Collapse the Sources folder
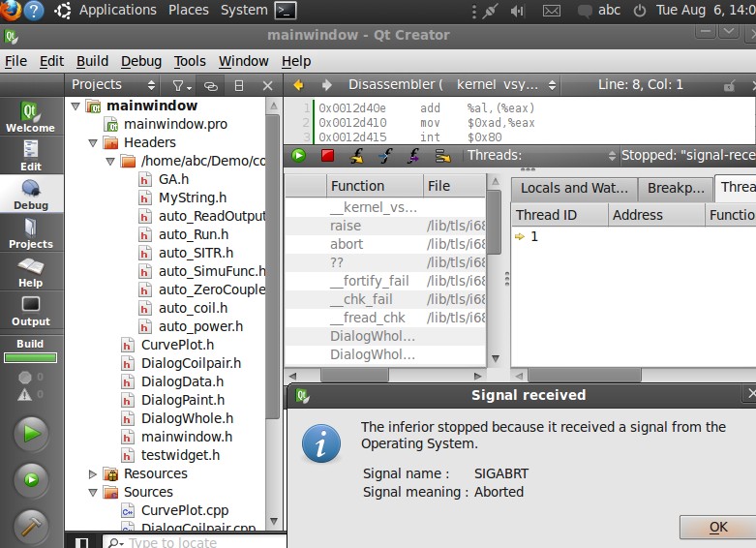 93,493
